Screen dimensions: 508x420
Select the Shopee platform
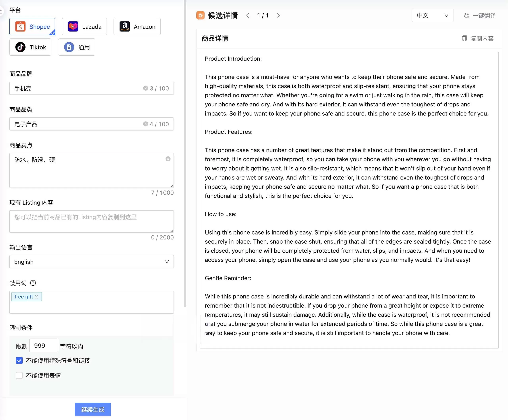32,26
